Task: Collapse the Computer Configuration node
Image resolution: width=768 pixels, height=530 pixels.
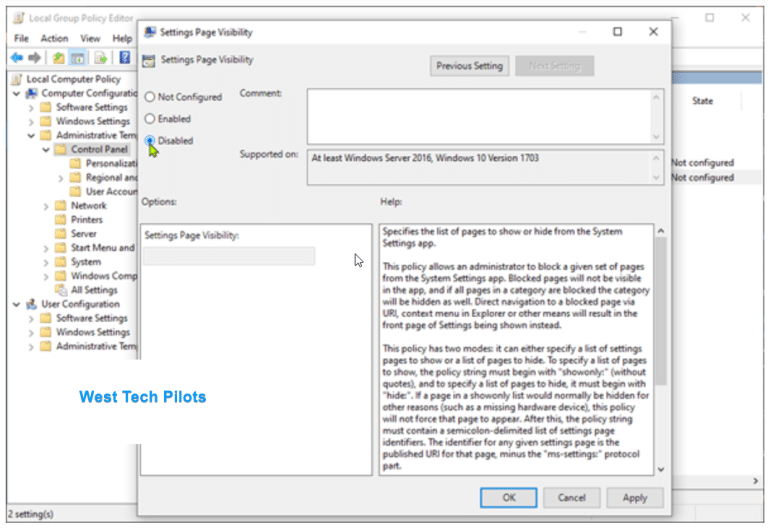Action: tap(18, 93)
